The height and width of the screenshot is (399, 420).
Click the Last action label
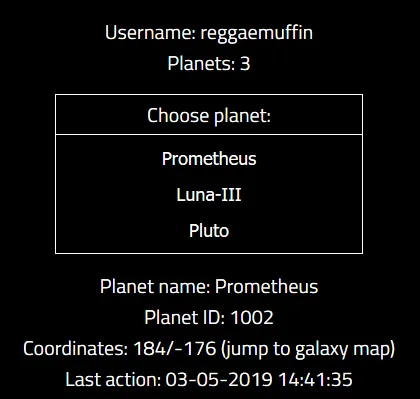pyautogui.click(x=113, y=379)
